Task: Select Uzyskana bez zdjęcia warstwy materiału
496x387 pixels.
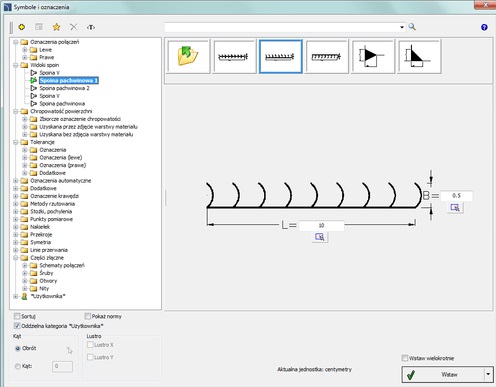Action: tap(86, 134)
